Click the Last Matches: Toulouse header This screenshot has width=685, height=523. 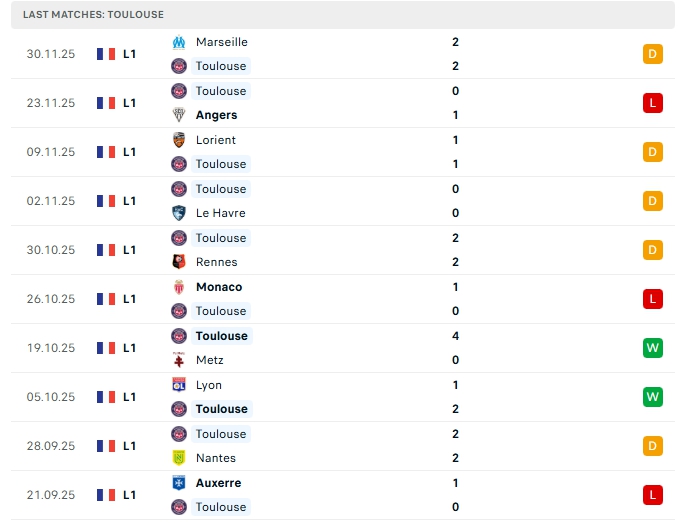click(x=94, y=15)
